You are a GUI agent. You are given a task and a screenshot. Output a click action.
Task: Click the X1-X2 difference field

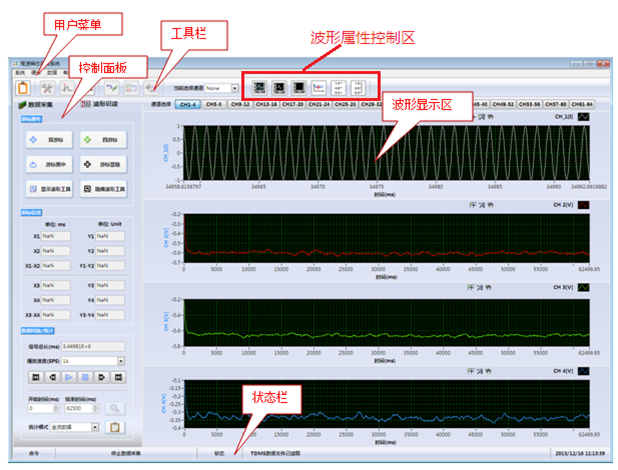tap(56, 265)
